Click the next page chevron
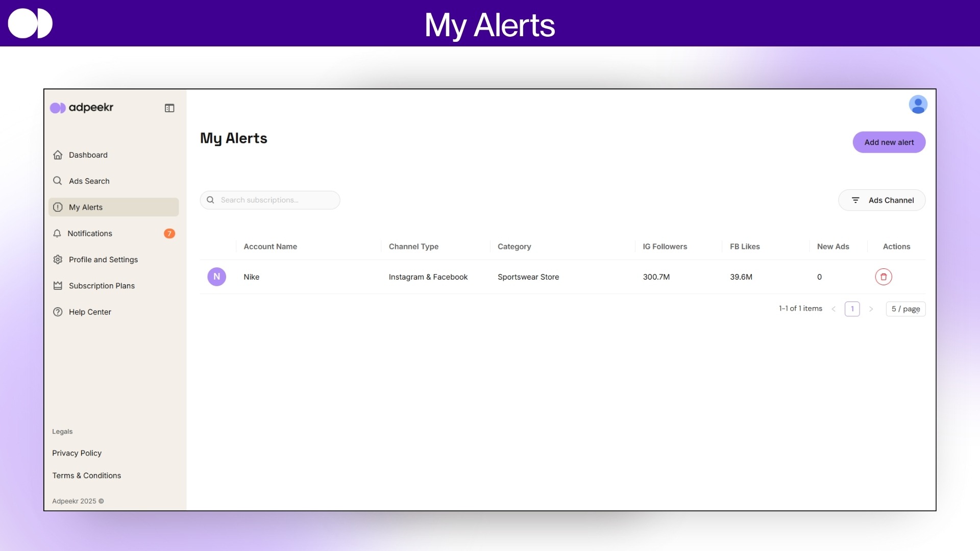 coord(871,309)
